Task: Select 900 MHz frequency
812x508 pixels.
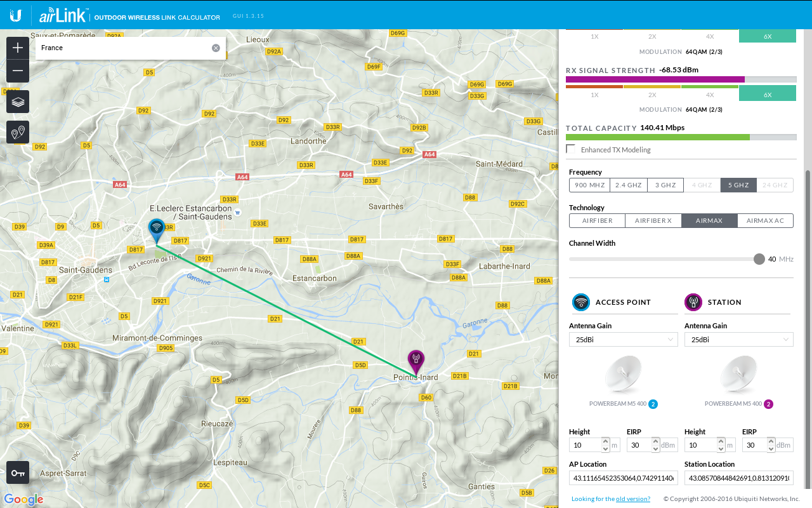Action: point(589,185)
